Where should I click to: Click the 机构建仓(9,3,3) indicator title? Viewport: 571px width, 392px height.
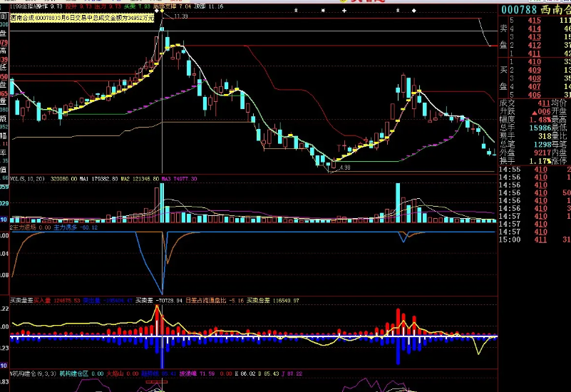pos(33,373)
